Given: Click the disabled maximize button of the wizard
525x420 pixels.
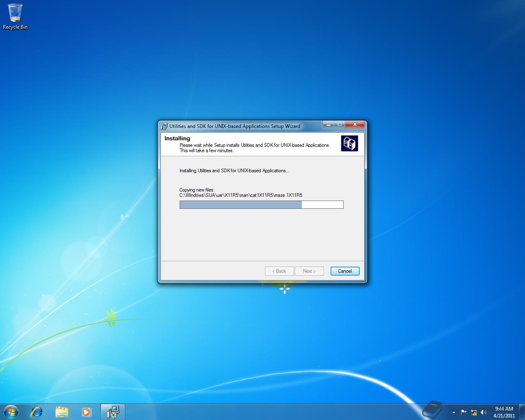Looking at the screenshot, I should (x=340, y=124).
